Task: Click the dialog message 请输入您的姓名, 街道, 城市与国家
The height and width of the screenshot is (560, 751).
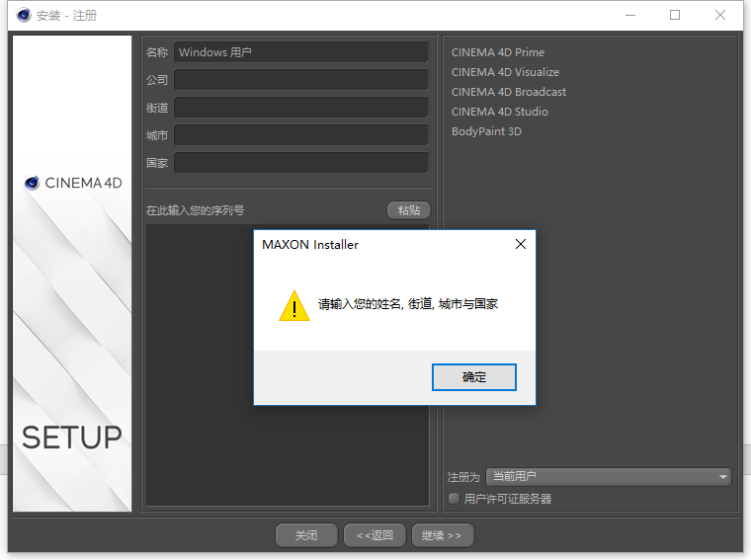Action: pyautogui.click(x=407, y=304)
